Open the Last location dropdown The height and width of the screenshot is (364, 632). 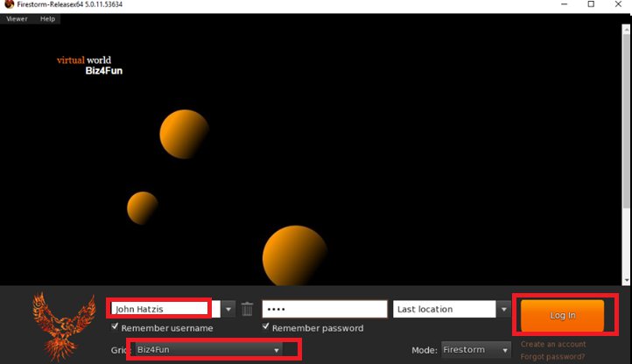pos(503,309)
